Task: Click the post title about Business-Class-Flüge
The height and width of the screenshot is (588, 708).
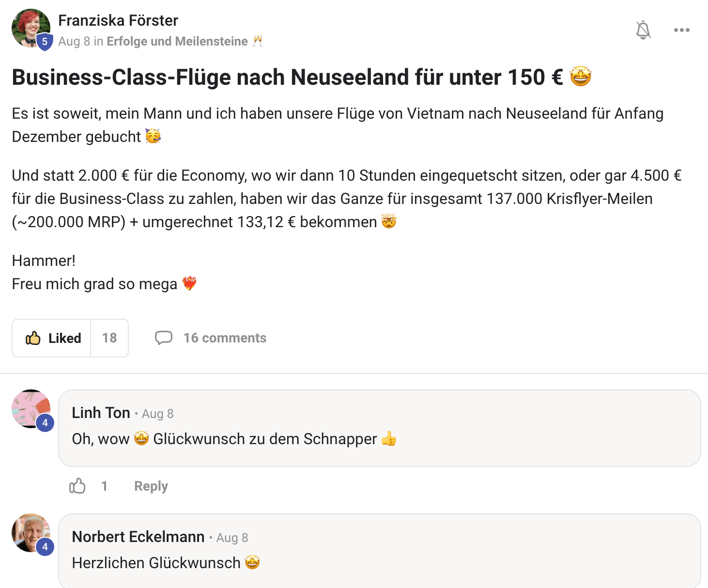Action: (x=287, y=77)
